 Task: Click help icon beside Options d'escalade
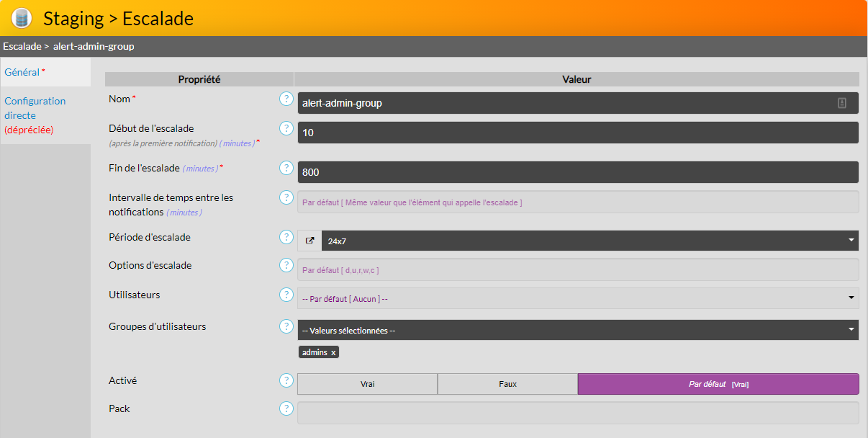(286, 266)
